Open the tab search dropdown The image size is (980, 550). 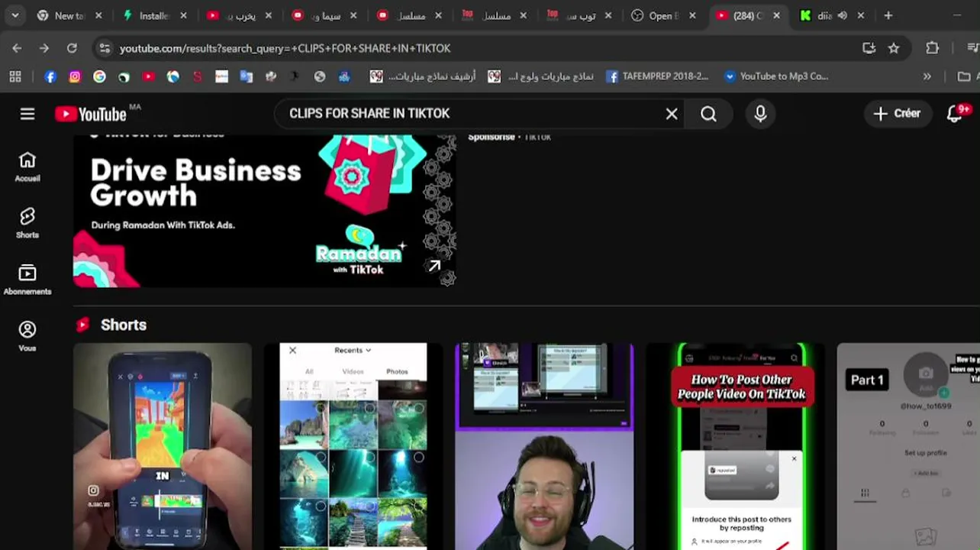(15, 15)
